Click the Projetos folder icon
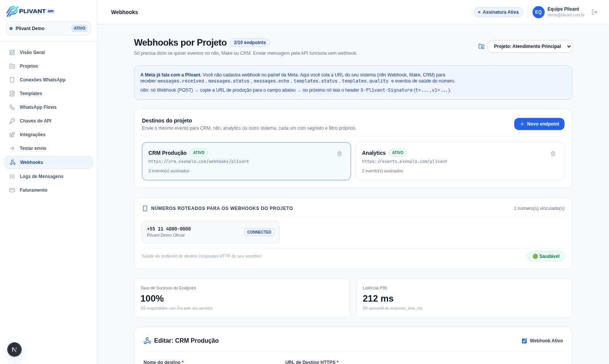 (x=12, y=66)
